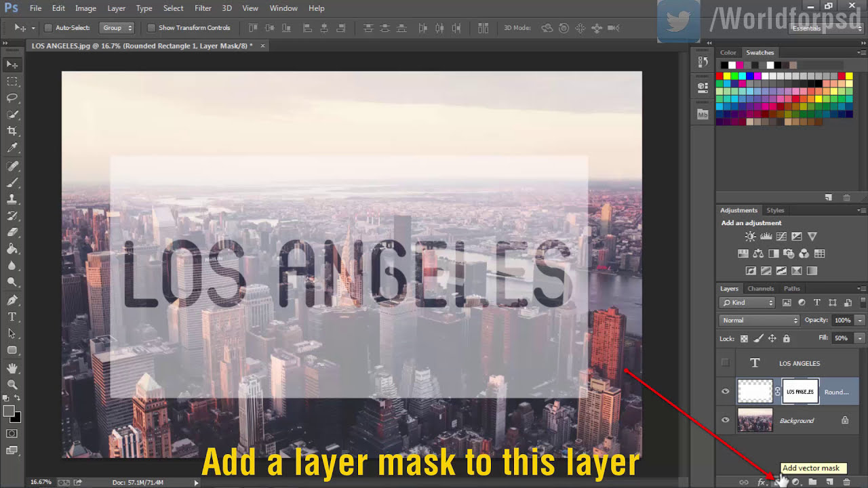The image size is (868, 488).
Task: Select the Brush tool
Action: 12,183
